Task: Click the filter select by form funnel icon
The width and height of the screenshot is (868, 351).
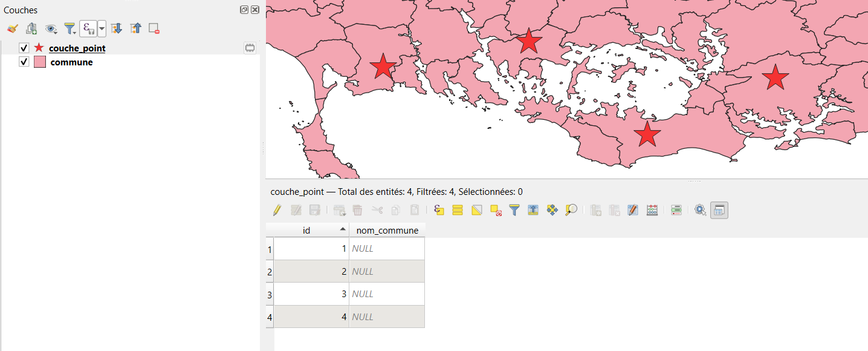Action: pyautogui.click(x=514, y=210)
